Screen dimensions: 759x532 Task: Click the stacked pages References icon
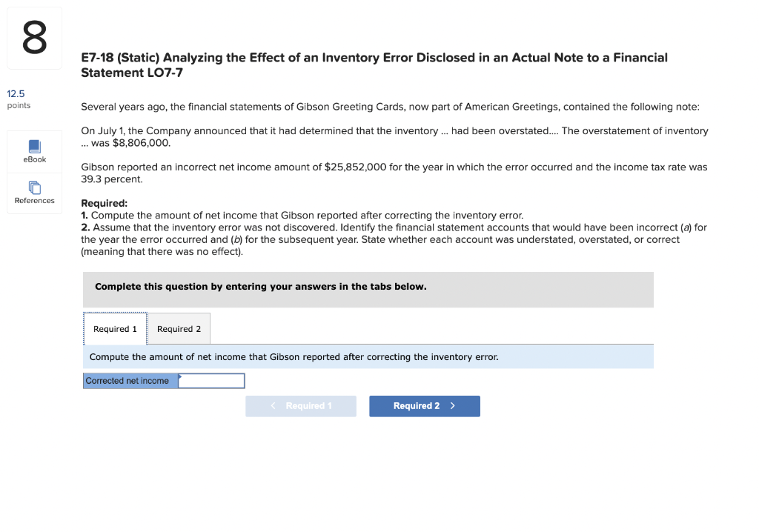[x=34, y=187]
